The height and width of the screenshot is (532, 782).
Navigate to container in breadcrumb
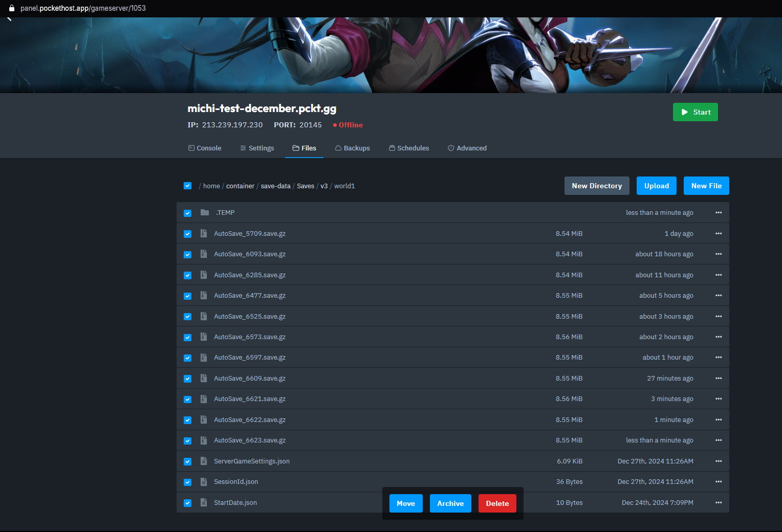point(240,186)
